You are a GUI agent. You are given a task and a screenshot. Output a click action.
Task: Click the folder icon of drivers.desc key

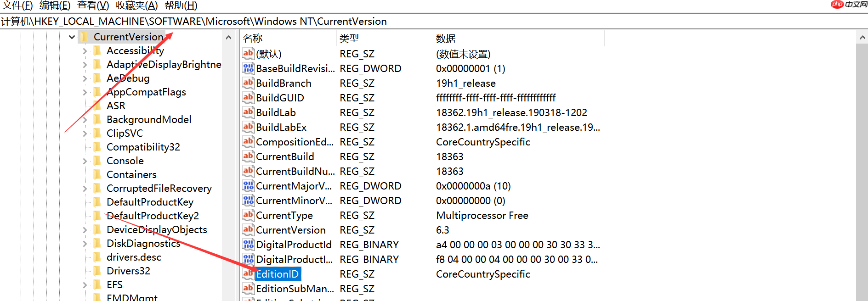click(97, 257)
